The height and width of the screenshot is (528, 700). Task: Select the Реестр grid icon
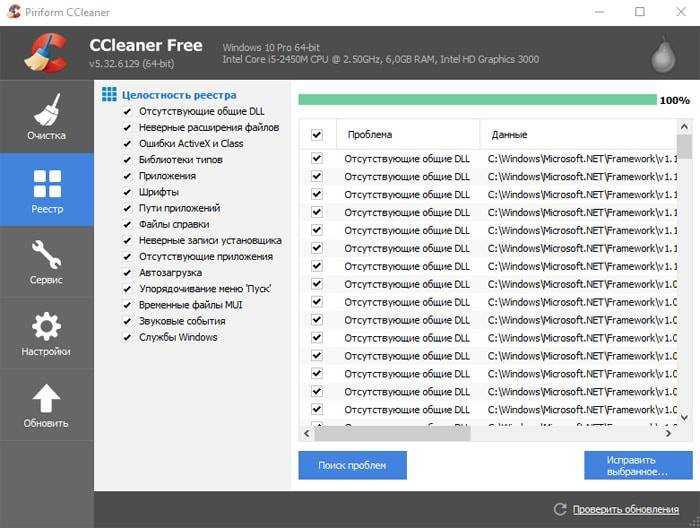coord(47,183)
